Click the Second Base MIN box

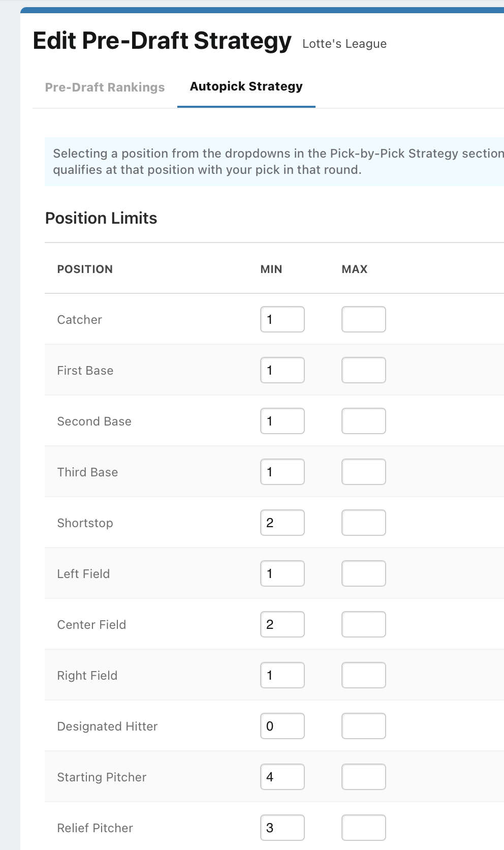282,421
